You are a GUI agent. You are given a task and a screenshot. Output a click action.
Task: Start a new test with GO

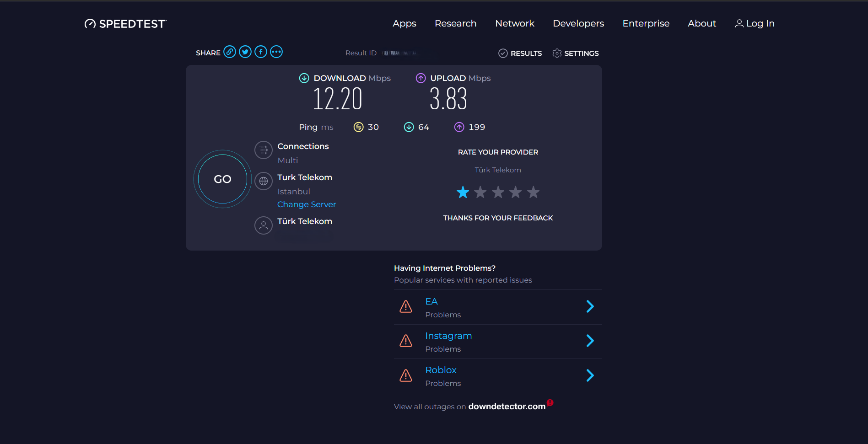coord(223,179)
